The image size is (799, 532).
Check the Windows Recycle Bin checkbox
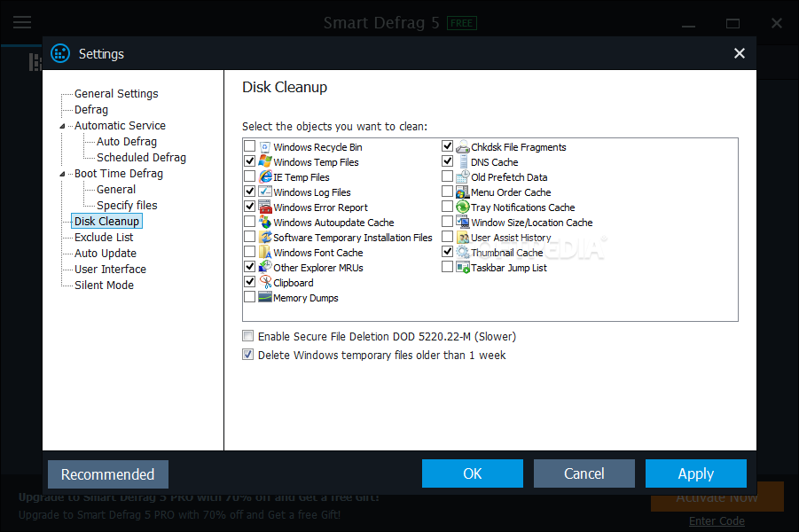click(250, 146)
